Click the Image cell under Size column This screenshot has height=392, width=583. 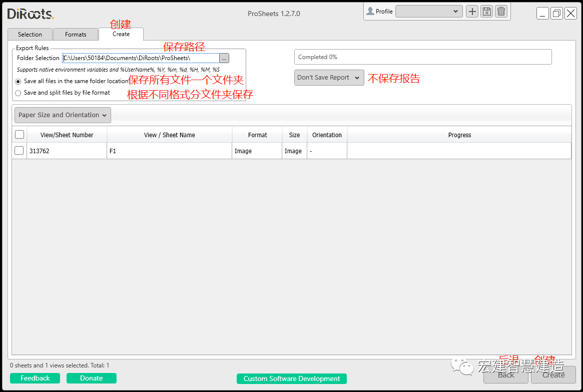coord(294,151)
